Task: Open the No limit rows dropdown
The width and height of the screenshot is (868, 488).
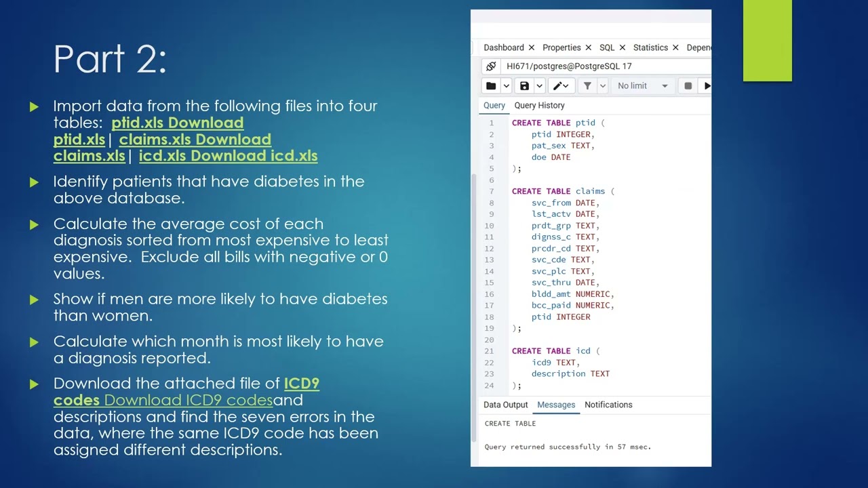Action: [x=643, y=86]
